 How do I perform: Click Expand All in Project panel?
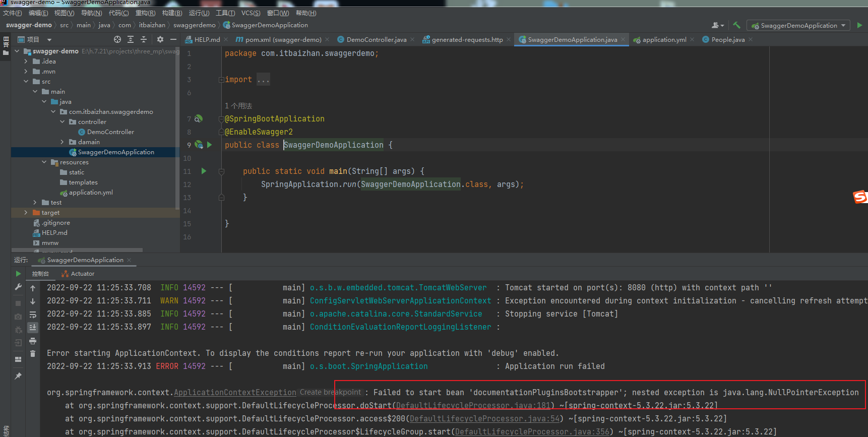point(131,39)
